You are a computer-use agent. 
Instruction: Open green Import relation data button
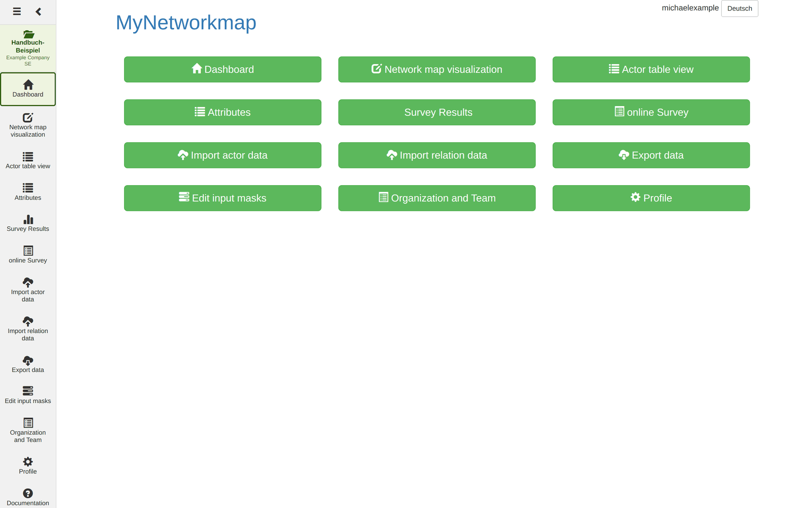(x=437, y=155)
